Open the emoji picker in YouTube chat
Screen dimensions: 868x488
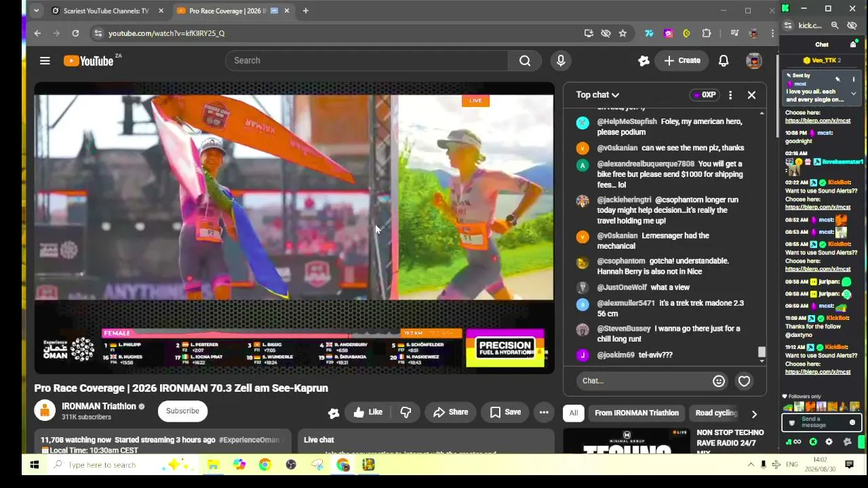[x=719, y=381]
